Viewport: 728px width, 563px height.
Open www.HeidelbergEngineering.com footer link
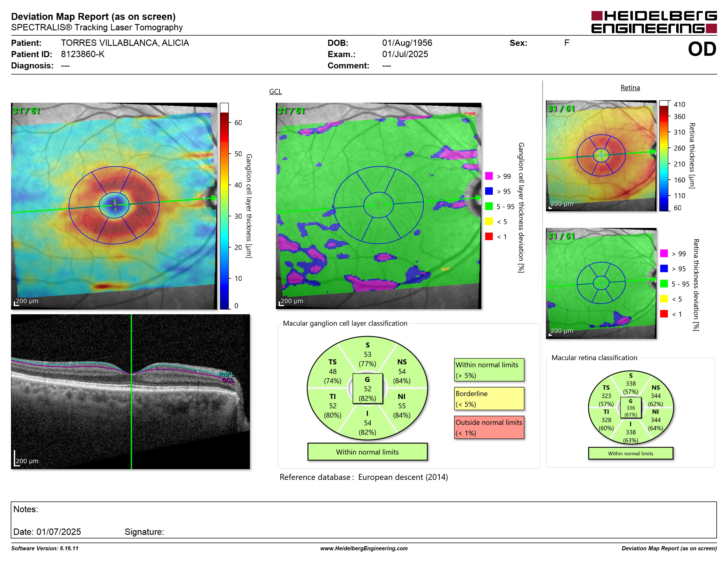[364, 548]
